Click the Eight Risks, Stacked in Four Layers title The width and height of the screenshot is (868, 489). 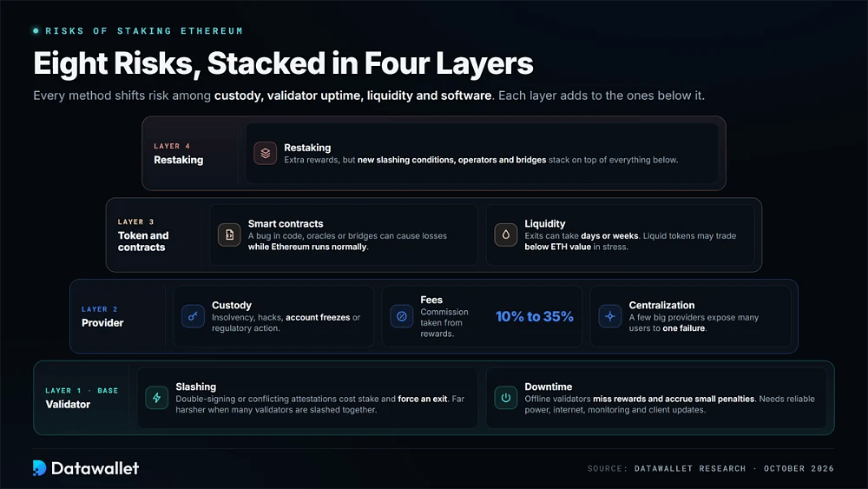(x=283, y=63)
